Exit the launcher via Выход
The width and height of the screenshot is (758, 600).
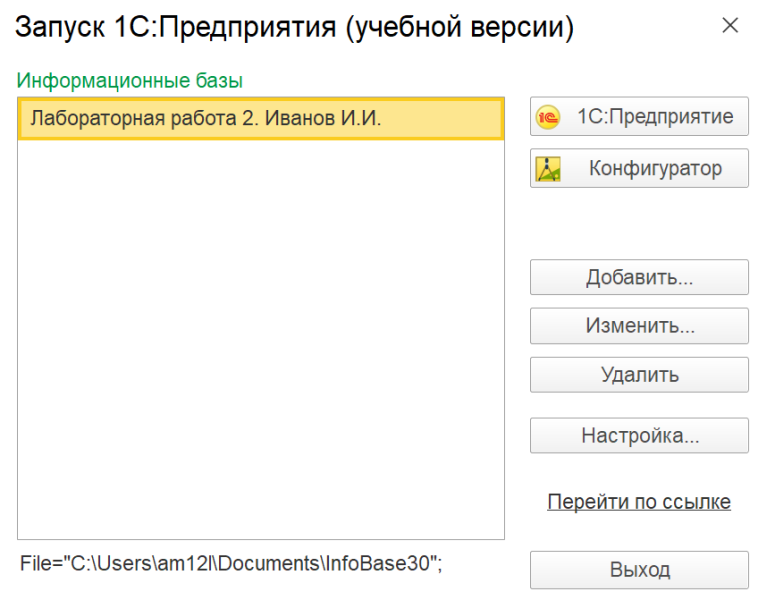[639, 570]
